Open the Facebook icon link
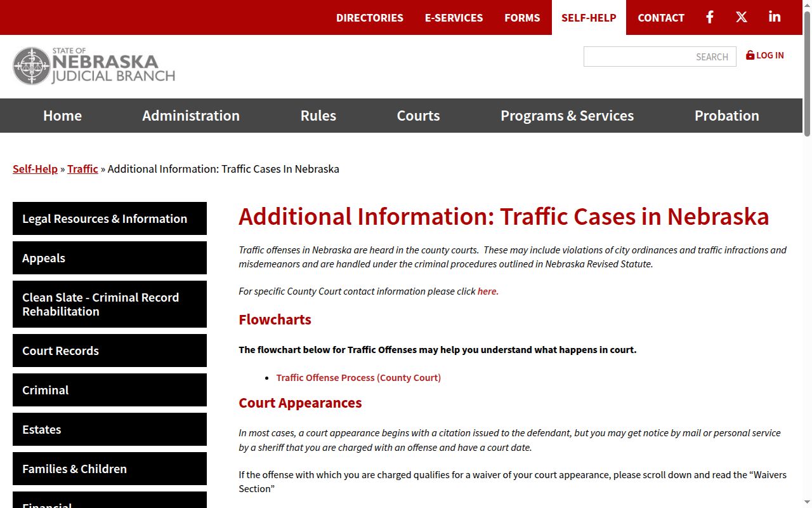This screenshot has height=508, width=812. (710, 17)
